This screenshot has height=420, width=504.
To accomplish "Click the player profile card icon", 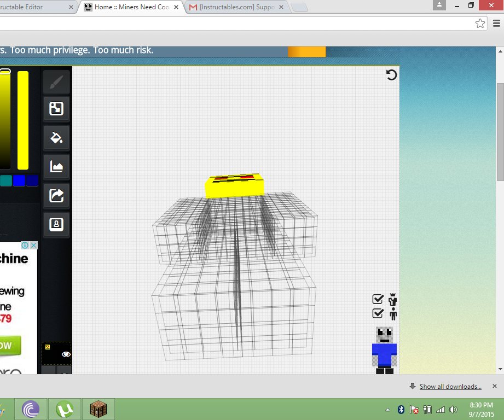I will [56, 224].
